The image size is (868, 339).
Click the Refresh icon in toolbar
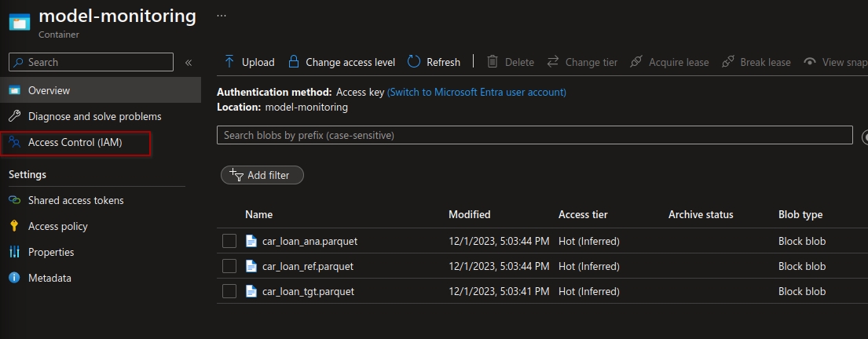[x=413, y=62]
